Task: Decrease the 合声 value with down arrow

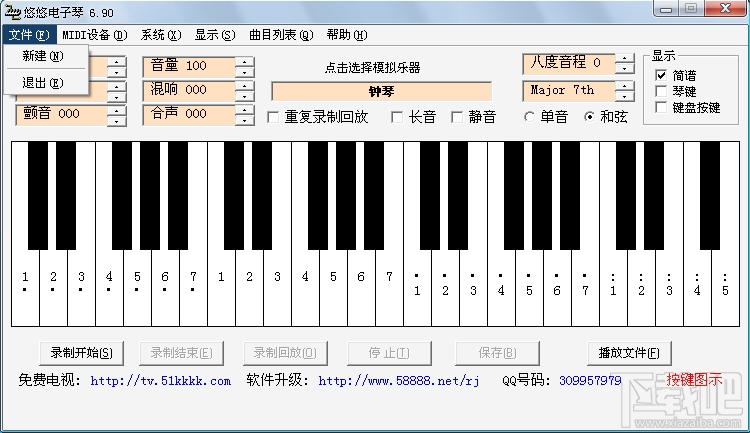Action: [244, 120]
